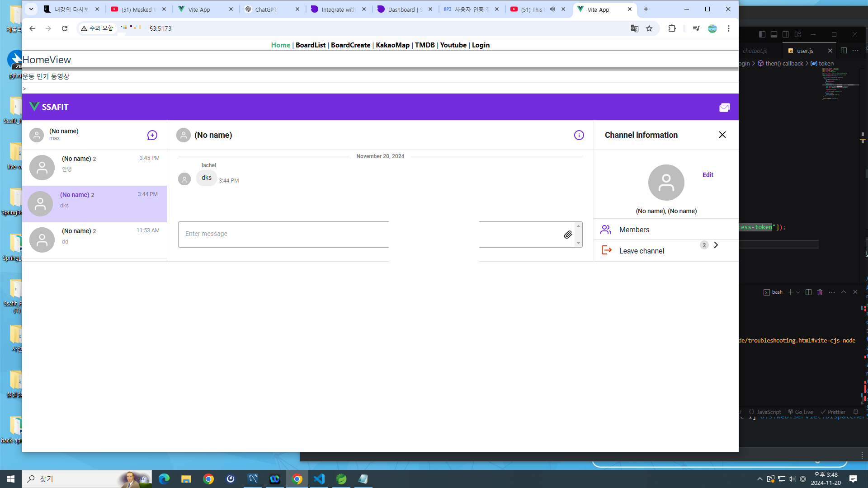
Task: Switch to Dashboard tab
Action: (x=405, y=9)
